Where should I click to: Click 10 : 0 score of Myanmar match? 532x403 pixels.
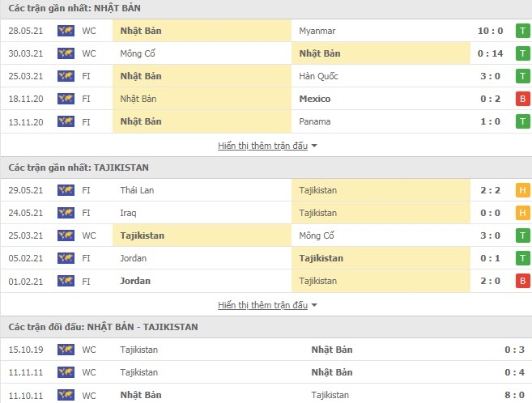pyautogui.click(x=490, y=31)
